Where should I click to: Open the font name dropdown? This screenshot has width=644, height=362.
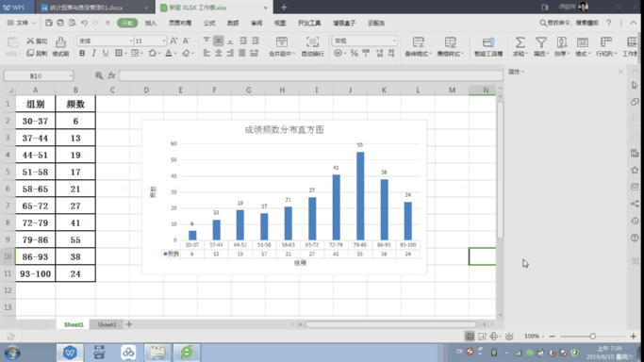coord(131,41)
